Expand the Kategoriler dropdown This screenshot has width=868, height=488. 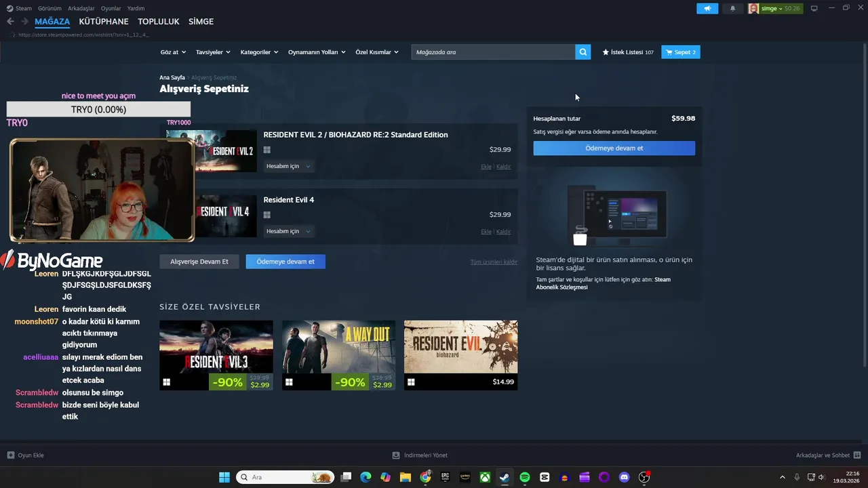click(260, 52)
